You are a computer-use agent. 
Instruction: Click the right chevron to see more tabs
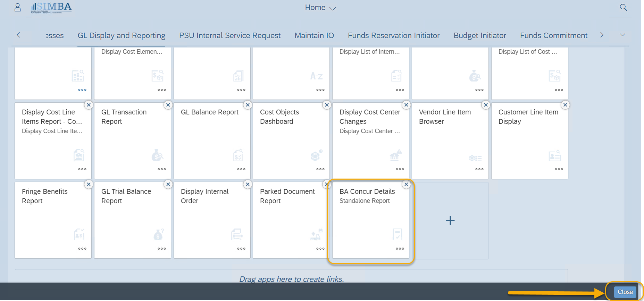(602, 35)
